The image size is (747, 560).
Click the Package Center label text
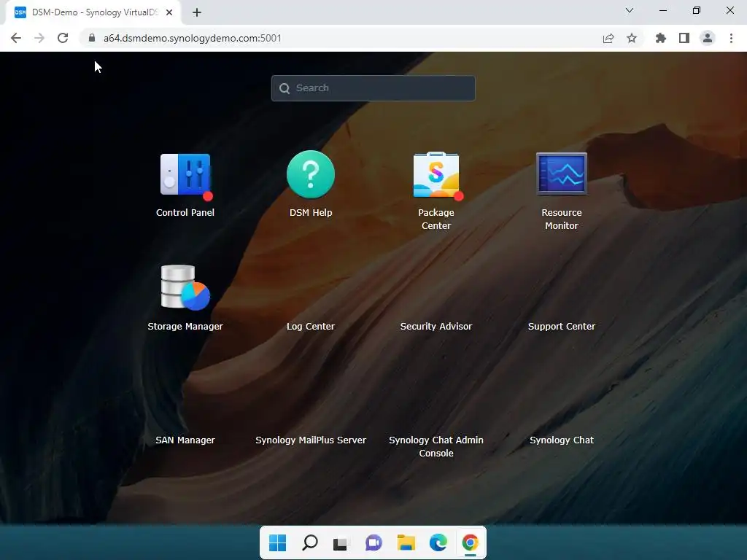pos(436,219)
